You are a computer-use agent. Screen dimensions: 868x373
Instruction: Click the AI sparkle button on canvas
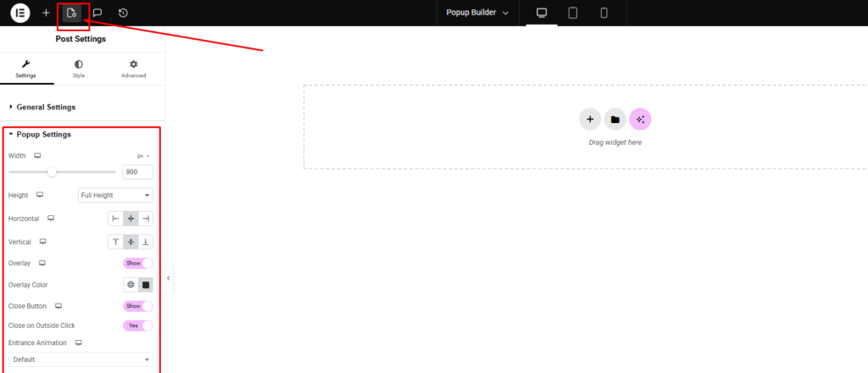(x=640, y=120)
